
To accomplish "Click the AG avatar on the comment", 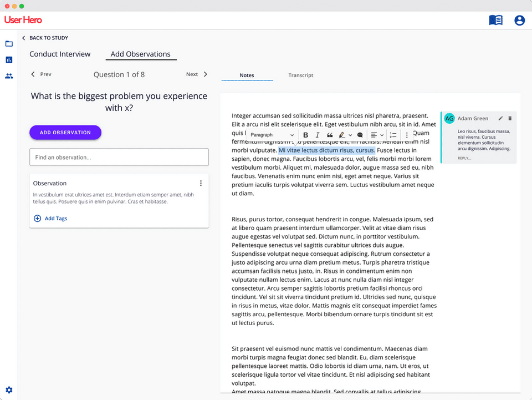I will click(449, 119).
